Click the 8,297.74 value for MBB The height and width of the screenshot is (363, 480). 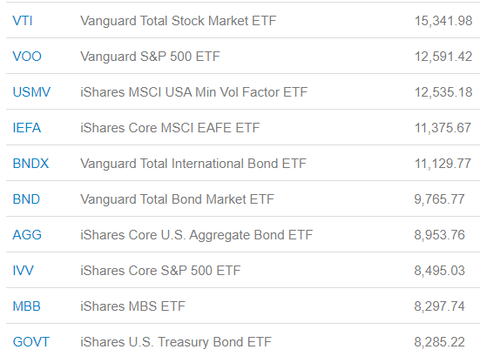pyautogui.click(x=439, y=306)
